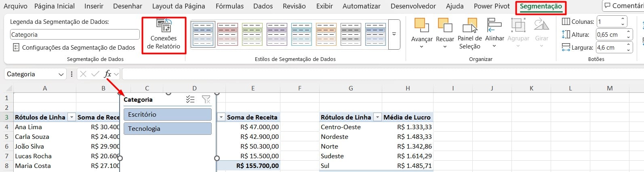Viewport: 644px width, 172px height.
Task: Clear the Categoria slicer filter
Action: 206,99
